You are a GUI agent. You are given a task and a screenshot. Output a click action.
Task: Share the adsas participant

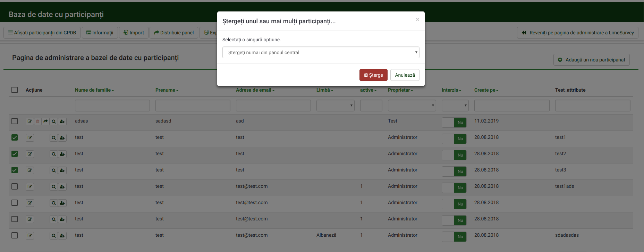pos(45,121)
